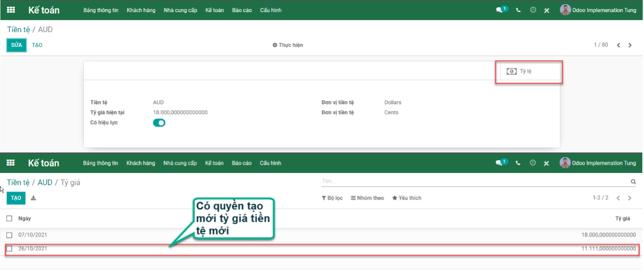Screen dimensions: 644x277
Task: Open user avatar in bottom navigation bar
Action: (565, 163)
